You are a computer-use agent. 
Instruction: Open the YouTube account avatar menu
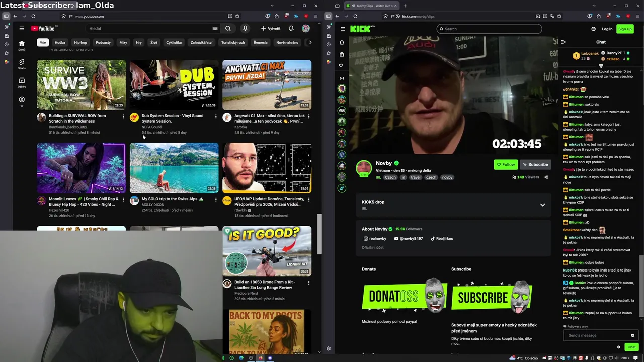(x=306, y=29)
